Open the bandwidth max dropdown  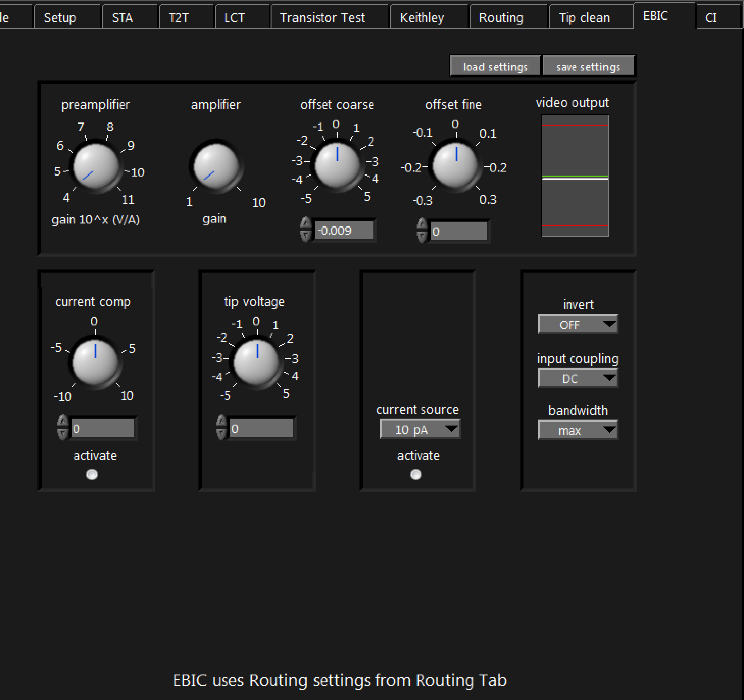pos(578,430)
